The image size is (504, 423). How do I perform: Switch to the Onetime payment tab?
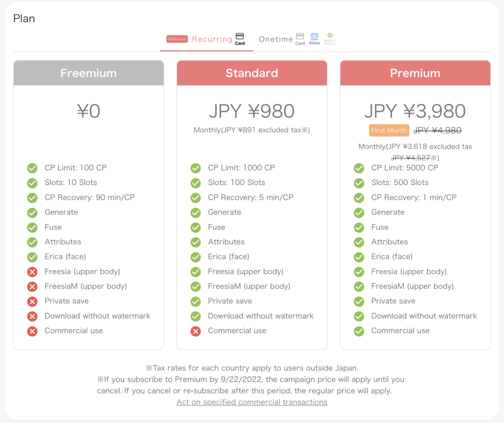click(276, 39)
